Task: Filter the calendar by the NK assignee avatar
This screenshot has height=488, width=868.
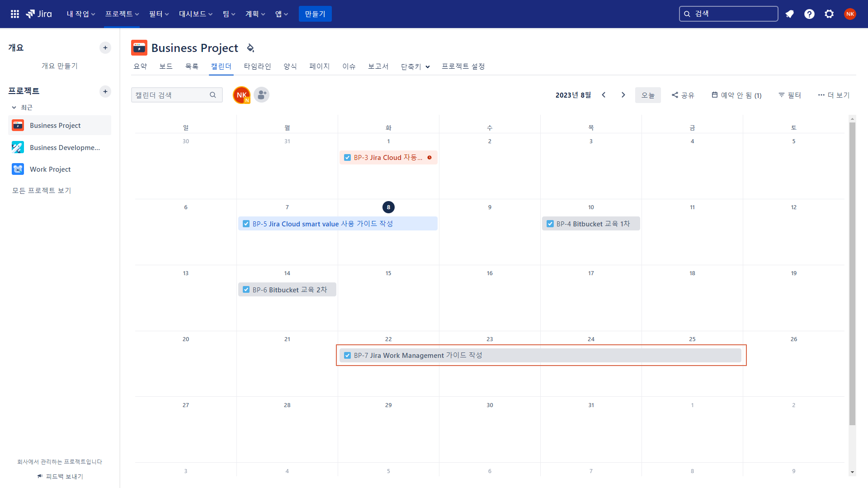Action: click(241, 95)
